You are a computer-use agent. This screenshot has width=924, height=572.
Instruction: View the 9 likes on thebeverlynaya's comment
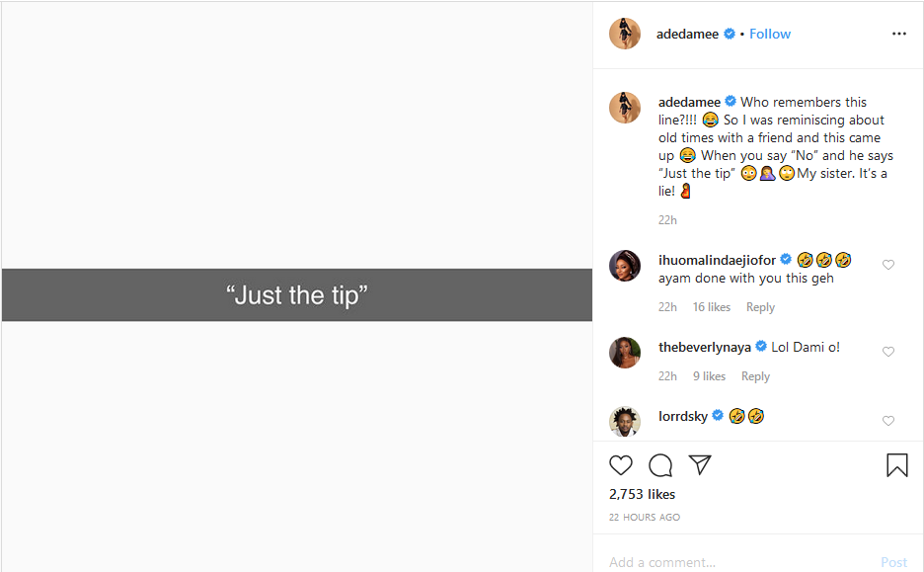pyautogui.click(x=709, y=376)
